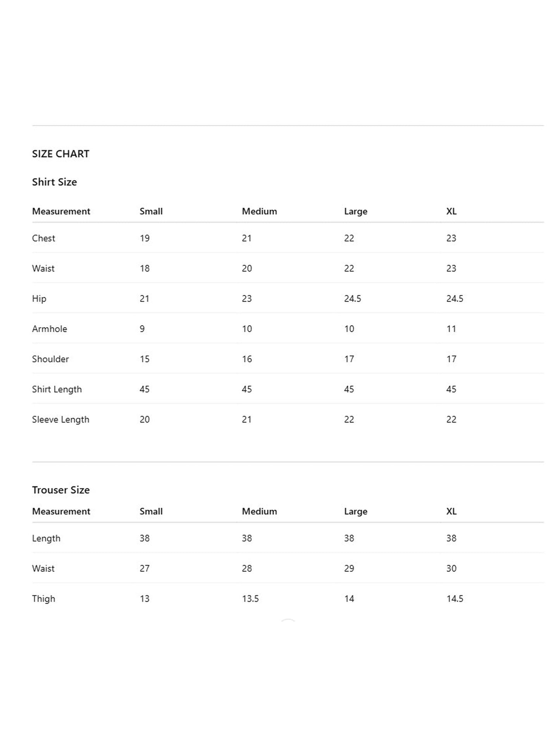Click the trouser table Measurement header
This screenshot has height=747, width=560.
click(61, 511)
